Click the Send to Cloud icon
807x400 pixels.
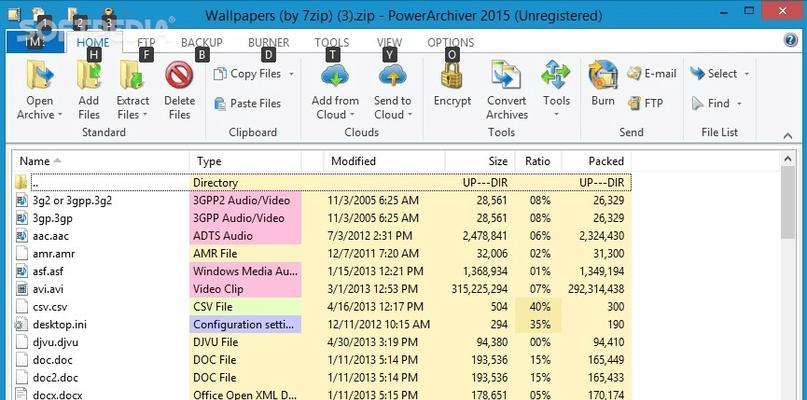(393, 76)
